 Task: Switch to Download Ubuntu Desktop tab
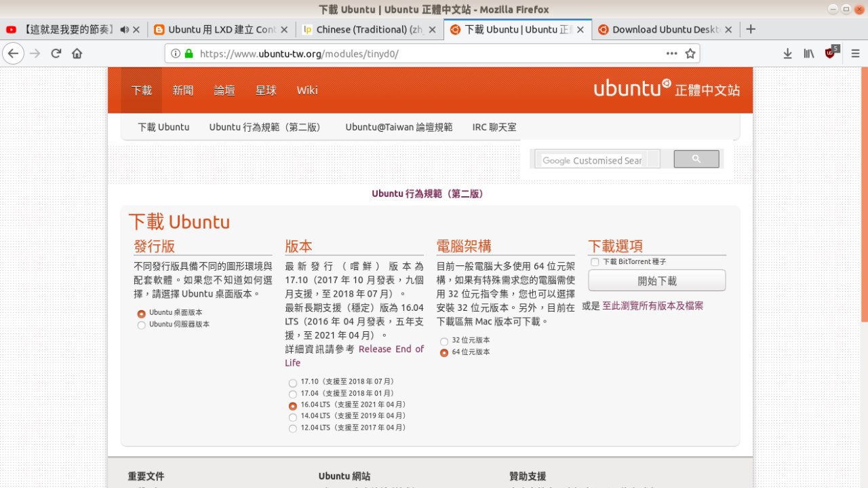coord(665,30)
